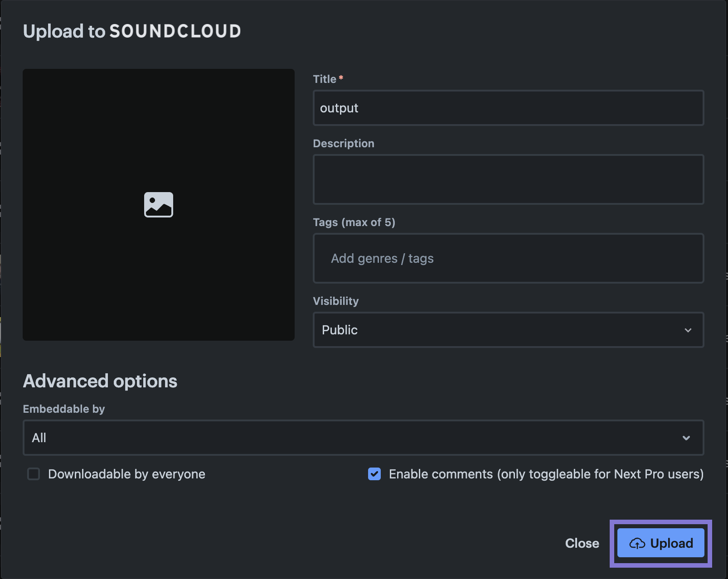This screenshot has width=728, height=579.
Task: Click the Advanced options heading
Action: point(100,381)
